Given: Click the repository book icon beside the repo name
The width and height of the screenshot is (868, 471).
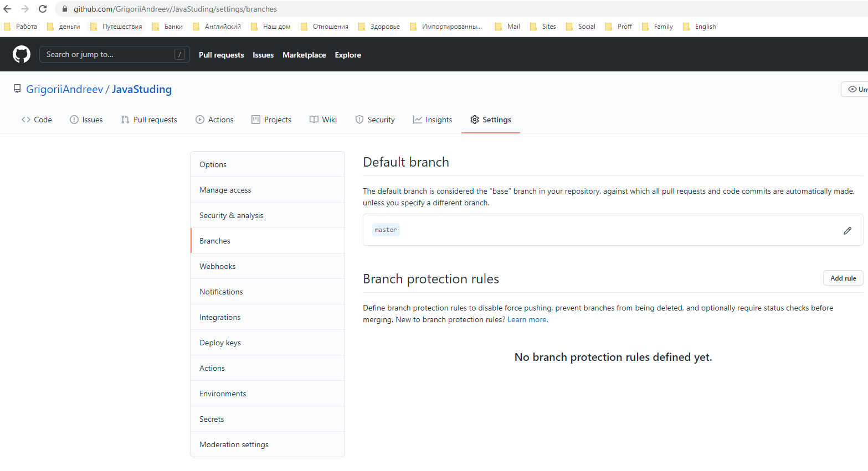Looking at the screenshot, I should coord(17,88).
